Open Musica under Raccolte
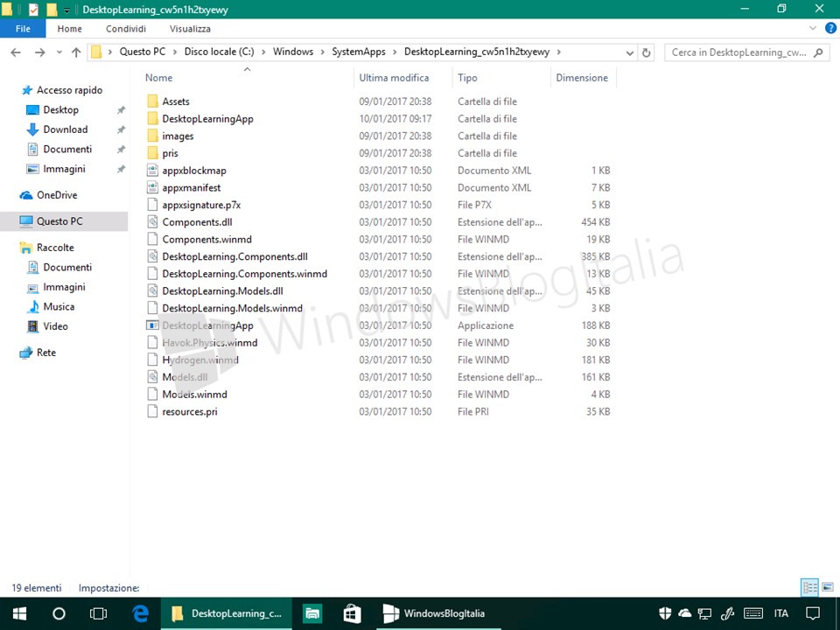The width and height of the screenshot is (840, 630). click(x=59, y=306)
